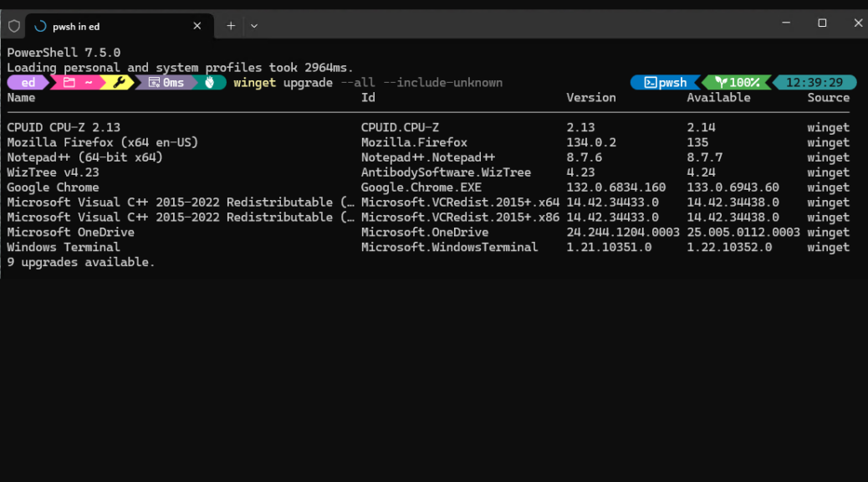Click the administrator shield icon in the title bar
The width and height of the screenshot is (868, 482).
pyautogui.click(x=14, y=26)
